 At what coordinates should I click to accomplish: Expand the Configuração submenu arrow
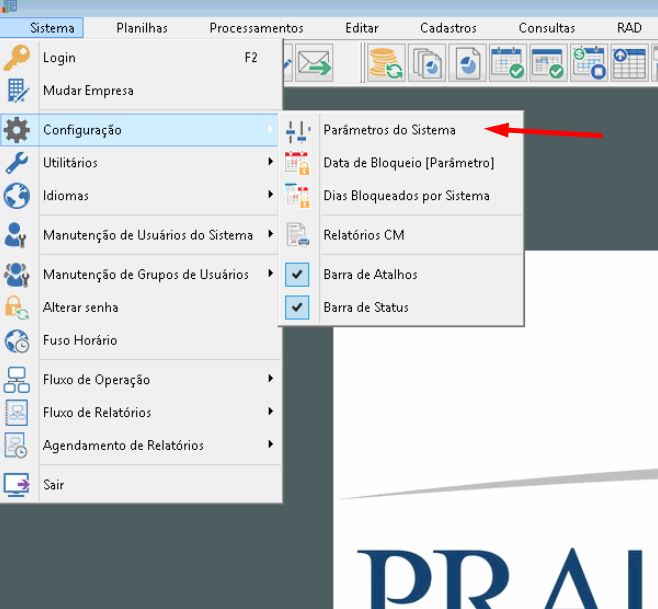point(271,128)
